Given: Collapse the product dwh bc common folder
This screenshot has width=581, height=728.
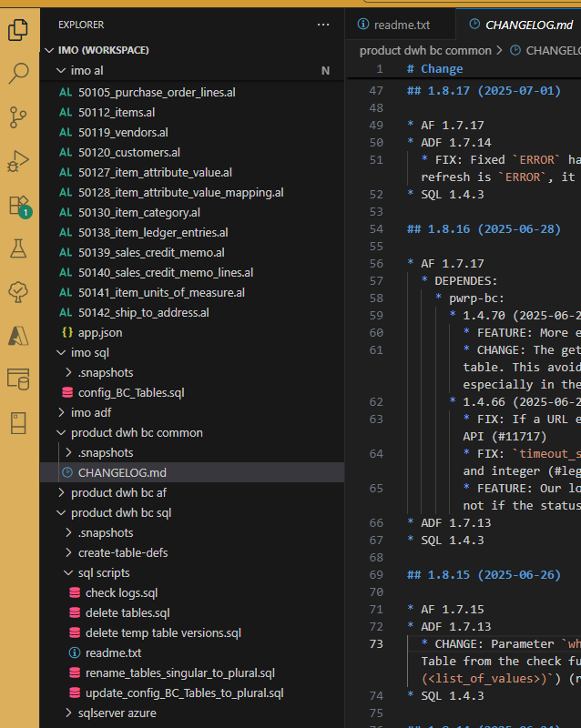Looking at the screenshot, I should [x=60, y=433].
